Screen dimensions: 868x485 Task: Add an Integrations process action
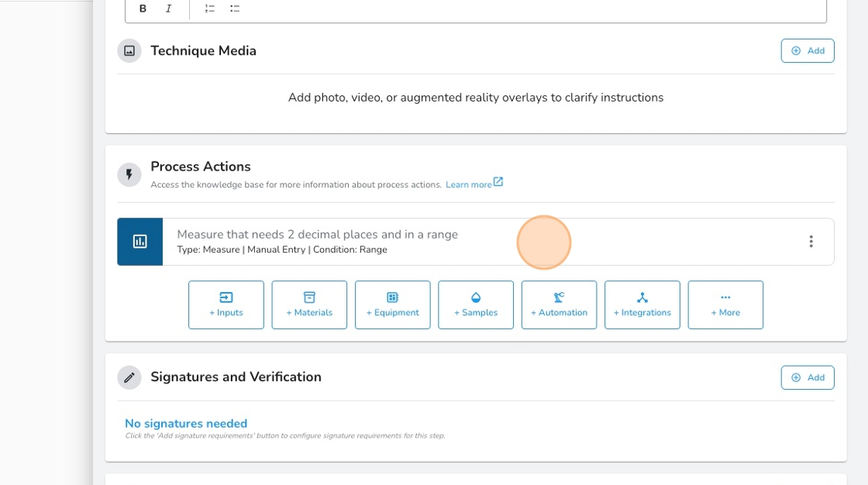point(642,304)
